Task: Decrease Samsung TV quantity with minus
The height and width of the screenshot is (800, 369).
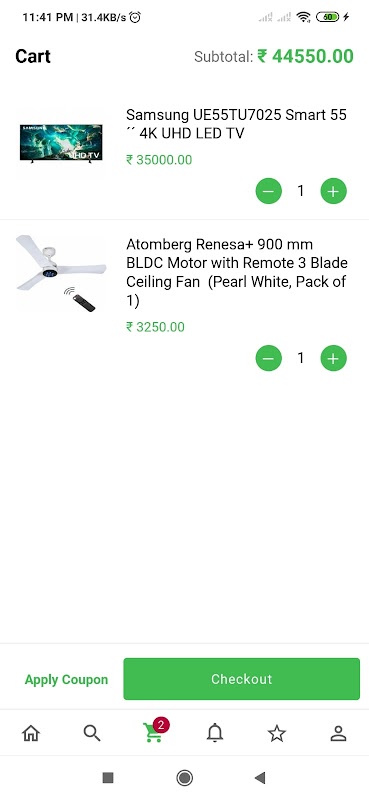Action: (x=268, y=191)
